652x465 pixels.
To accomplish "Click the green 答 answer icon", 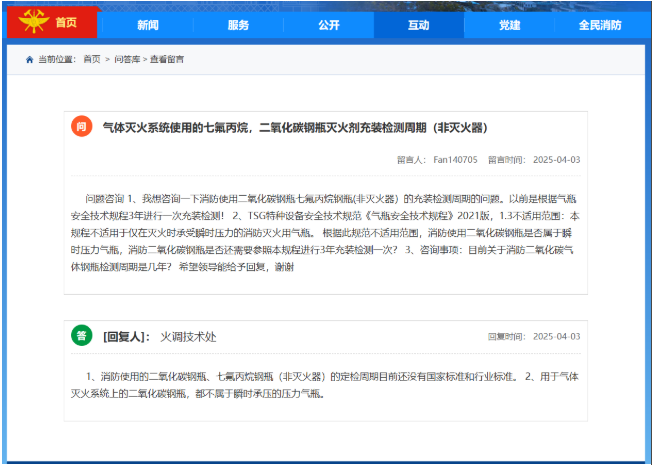I will pyautogui.click(x=81, y=336).
